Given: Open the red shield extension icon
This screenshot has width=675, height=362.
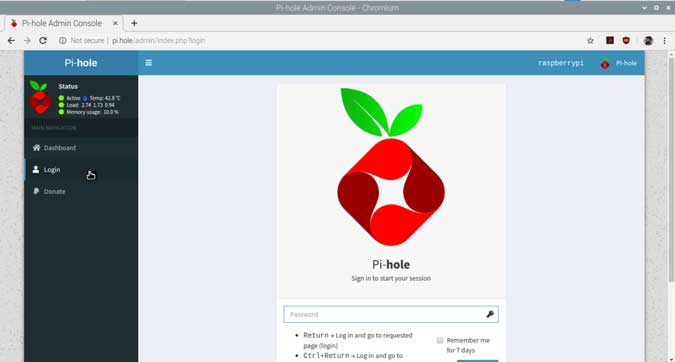Looking at the screenshot, I should [626, 40].
